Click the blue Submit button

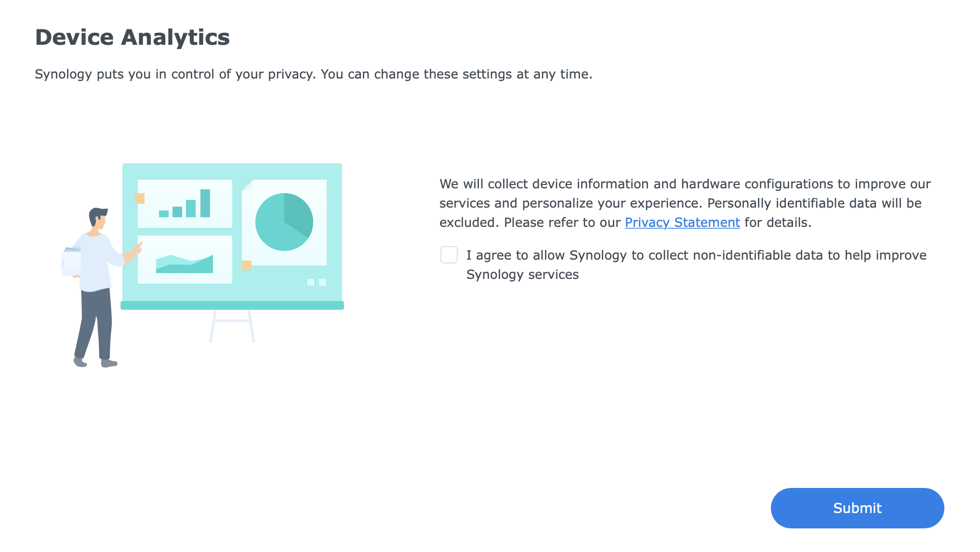[857, 508]
